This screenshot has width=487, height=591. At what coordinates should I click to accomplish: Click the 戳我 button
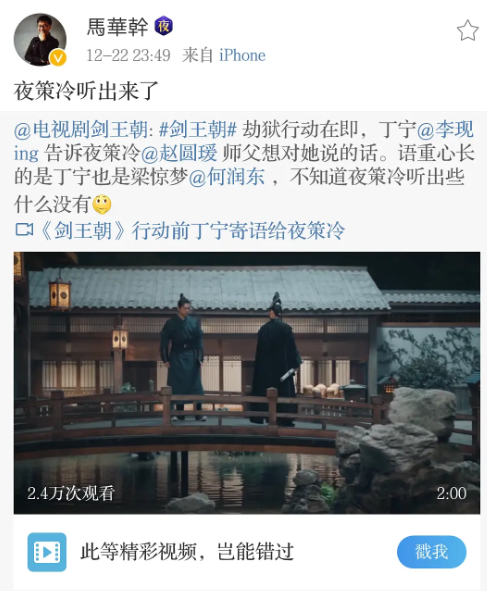[x=432, y=552]
